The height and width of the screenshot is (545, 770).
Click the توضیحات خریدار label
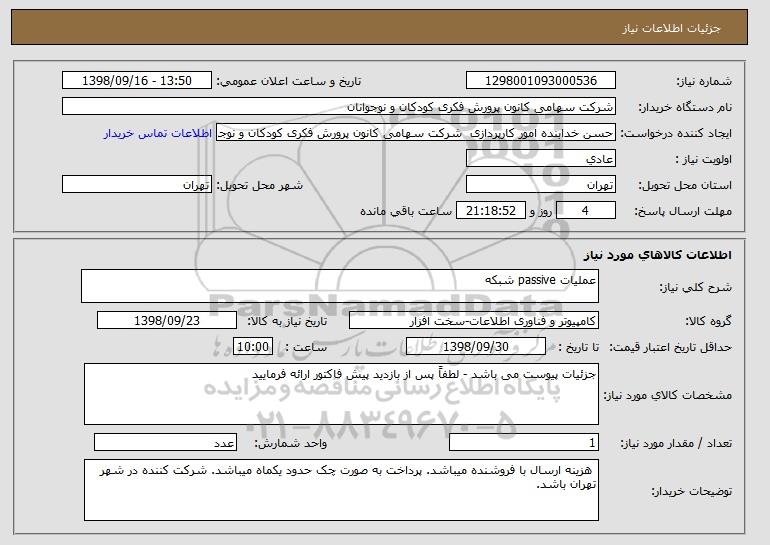coord(691,491)
